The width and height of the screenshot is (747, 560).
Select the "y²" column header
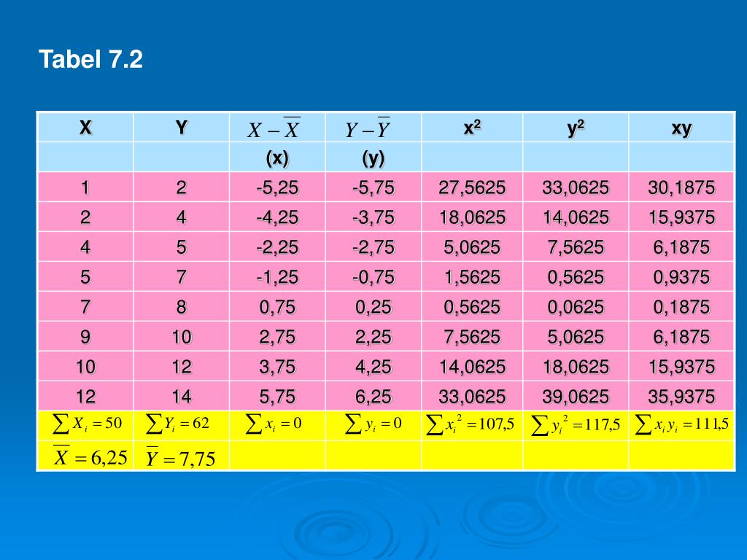(x=576, y=128)
